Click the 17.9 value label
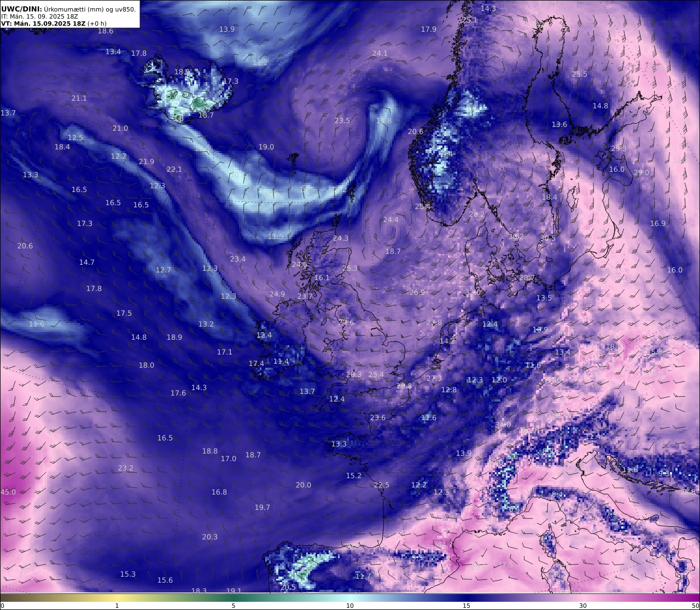 (x=429, y=30)
